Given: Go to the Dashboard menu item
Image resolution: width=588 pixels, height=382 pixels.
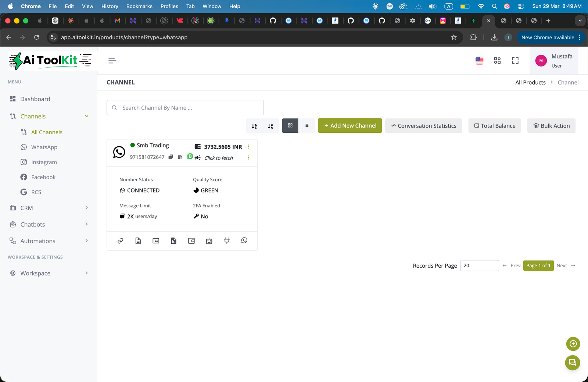Looking at the screenshot, I should coord(35,99).
